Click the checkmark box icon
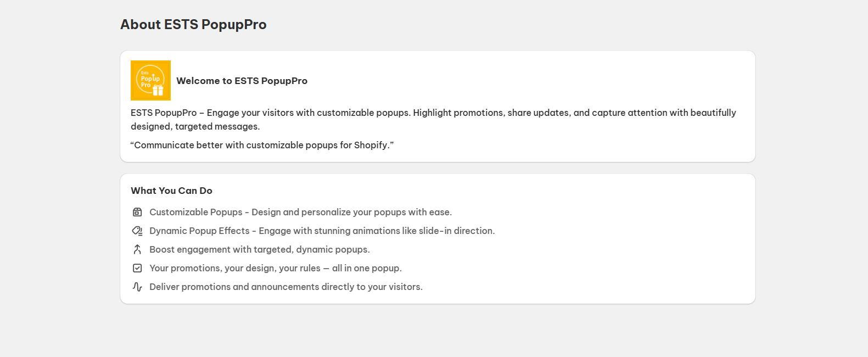The image size is (868, 357). coord(137,268)
